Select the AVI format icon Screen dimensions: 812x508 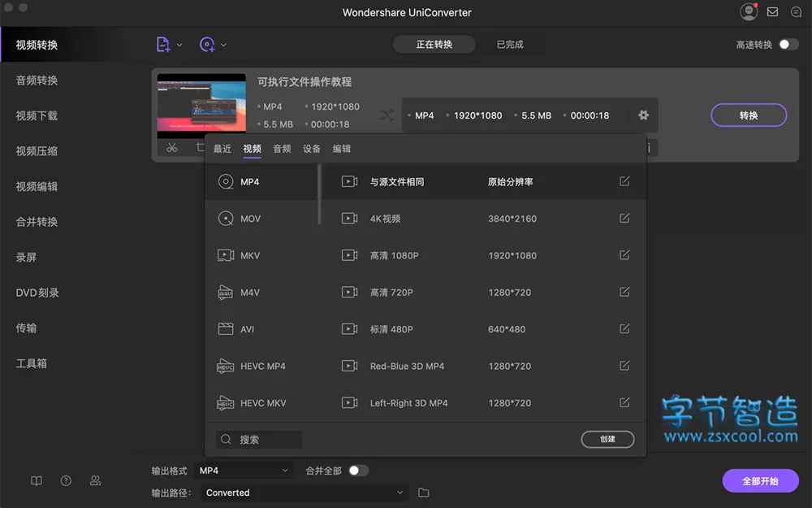click(x=225, y=328)
